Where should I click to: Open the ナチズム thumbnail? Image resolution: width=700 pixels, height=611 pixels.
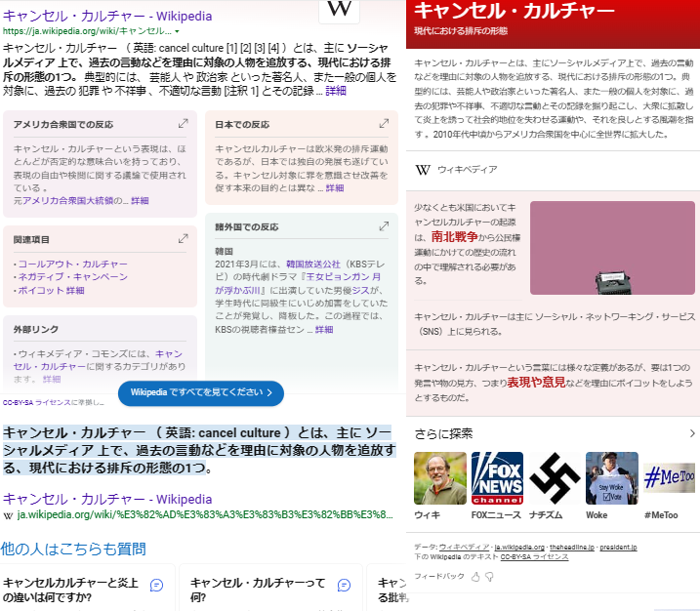tap(555, 478)
